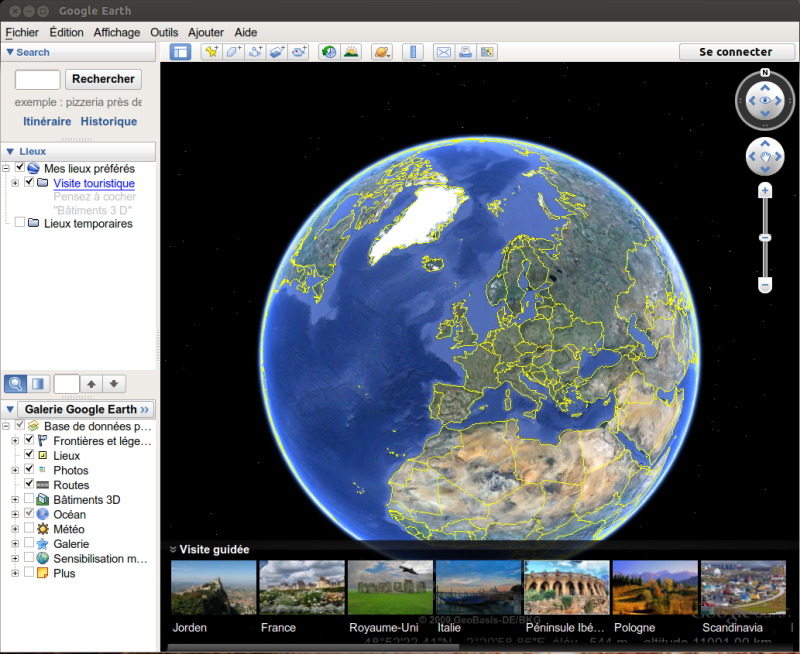Open the Ajouter menu
The width and height of the screenshot is (800, 654).
(206, 32)
